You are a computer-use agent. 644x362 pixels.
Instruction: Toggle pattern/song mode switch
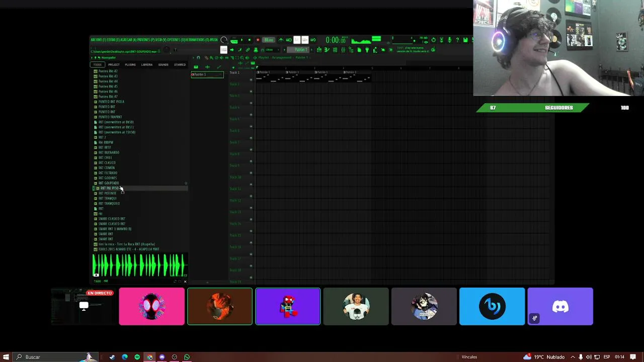[x=234, y=41]
